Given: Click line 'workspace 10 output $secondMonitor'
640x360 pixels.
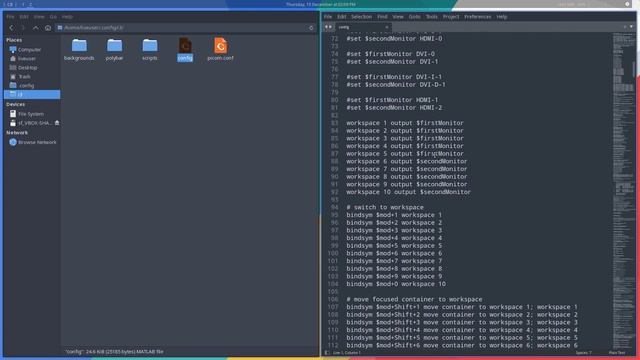Looking at the screenshot, I should tap(409, 192).
